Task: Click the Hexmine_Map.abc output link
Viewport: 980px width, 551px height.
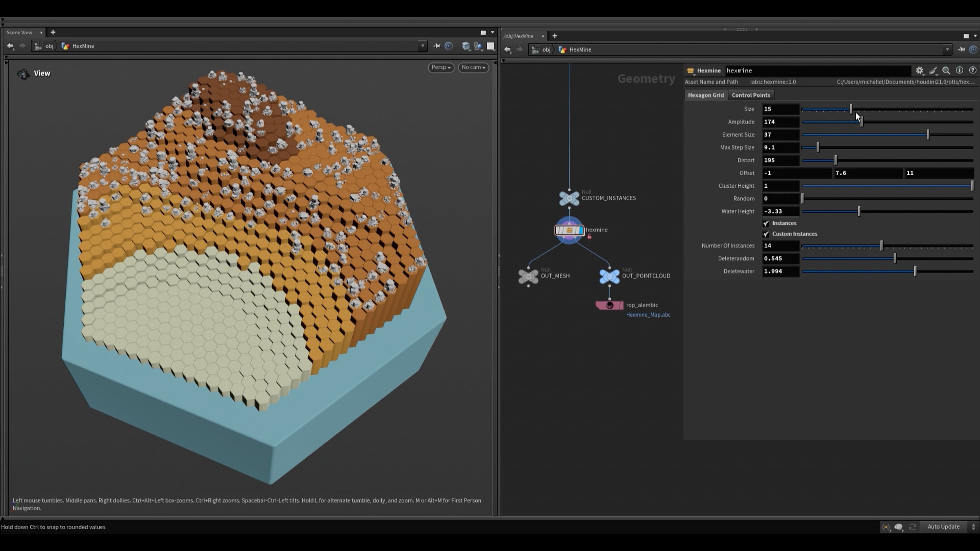Action: pyautogui.click(x=648, y=315)
